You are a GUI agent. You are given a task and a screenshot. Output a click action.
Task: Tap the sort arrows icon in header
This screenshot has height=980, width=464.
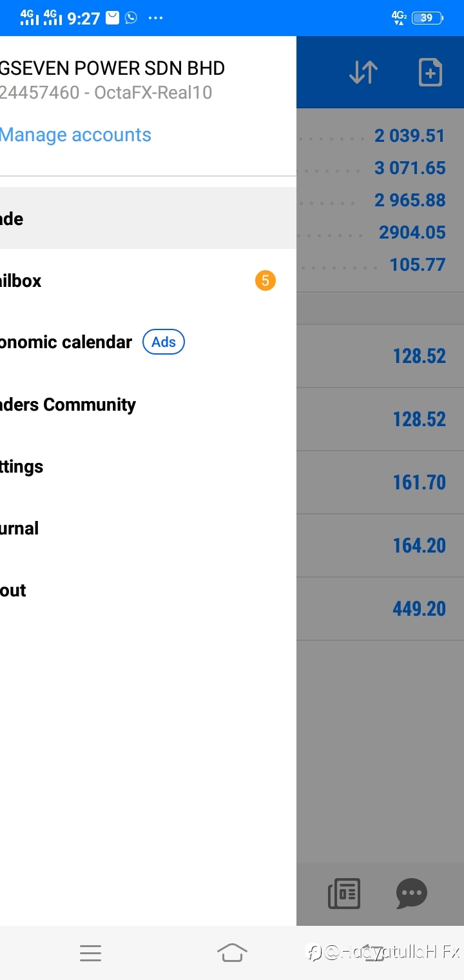pos(363,72)
